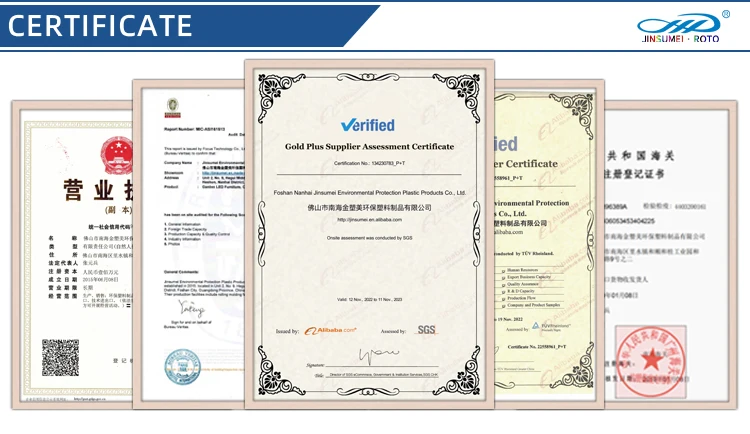The height and width of the screenshot is (434, 750).
Task: Toggle the R & D Capacity checkbox
Action: tap(503, 291)
